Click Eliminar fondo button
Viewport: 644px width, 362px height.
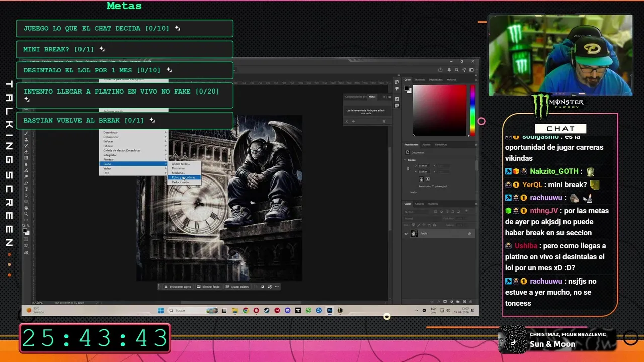(208, 287)
